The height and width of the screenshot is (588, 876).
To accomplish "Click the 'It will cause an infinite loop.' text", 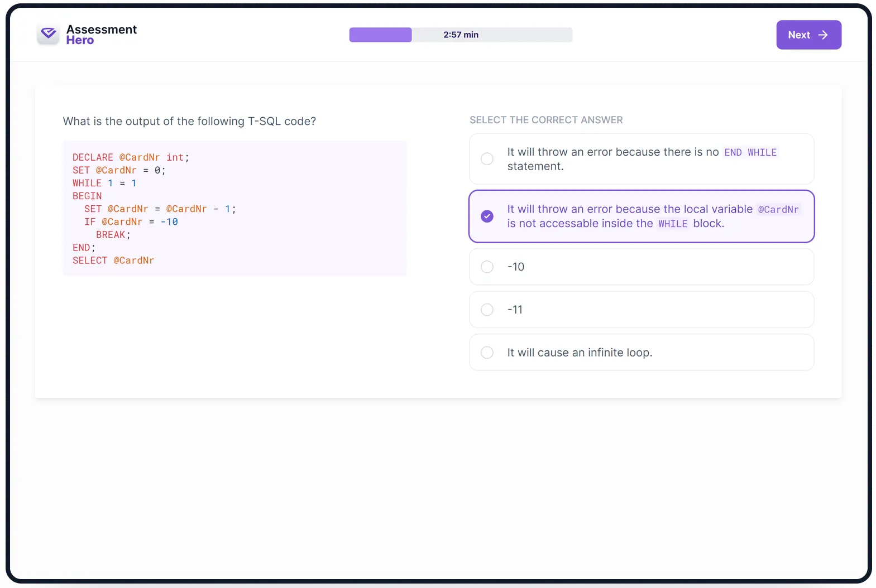I will (580, 353).
